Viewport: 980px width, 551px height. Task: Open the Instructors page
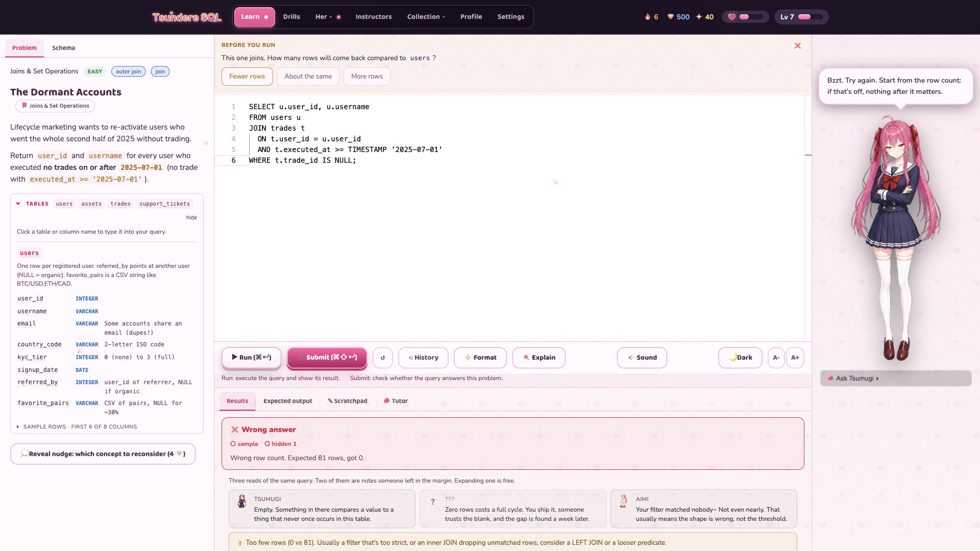pyautogui.click(x=374, y=17)
